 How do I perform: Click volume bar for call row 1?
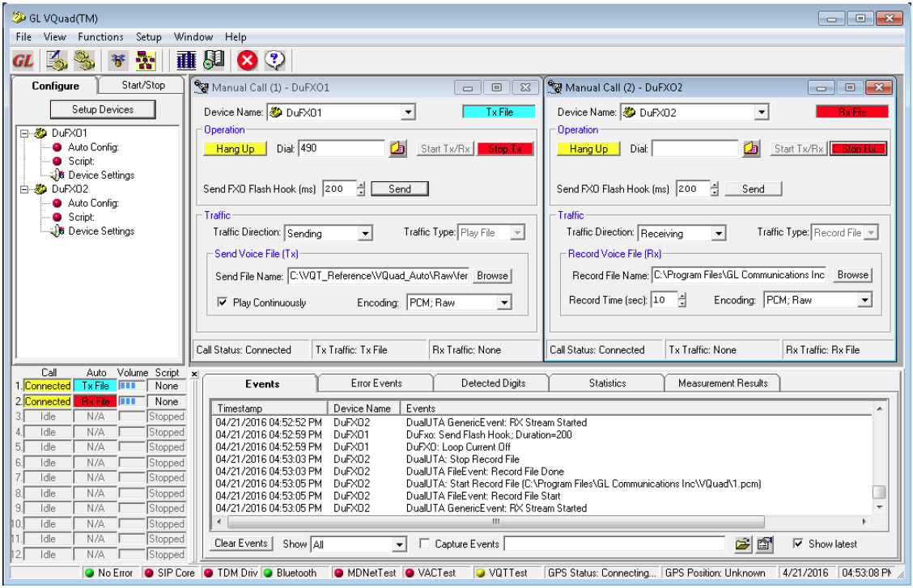coord(132,385)
